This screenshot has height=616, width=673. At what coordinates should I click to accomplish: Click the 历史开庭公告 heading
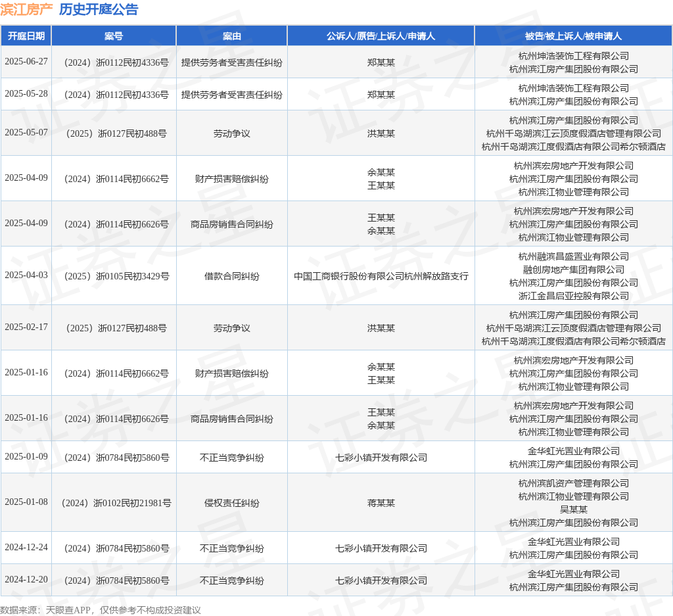[x=99, y=9]
